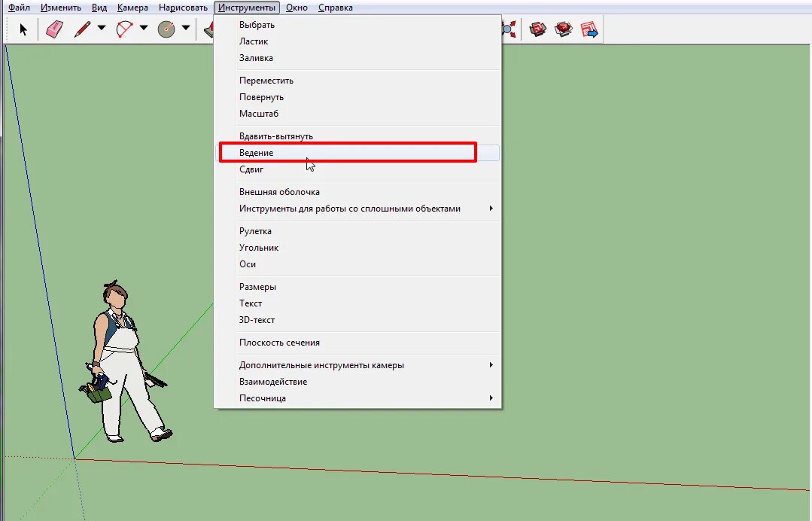Choose the Arc tool icon
Image resolution: width=812 pixels, height=521 pixels.
point(124,29)
